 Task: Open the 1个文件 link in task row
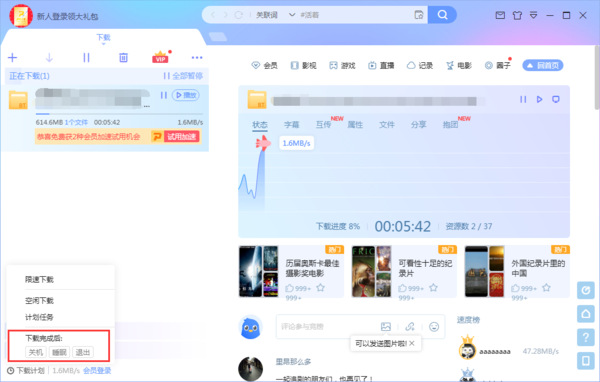pyautogui.click(x=76, y=122)
